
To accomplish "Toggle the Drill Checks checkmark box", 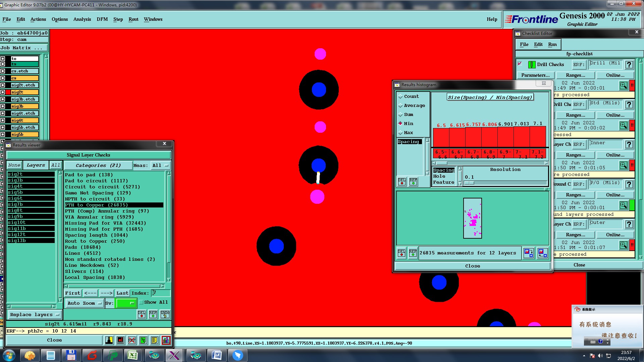I will point(520,64).
